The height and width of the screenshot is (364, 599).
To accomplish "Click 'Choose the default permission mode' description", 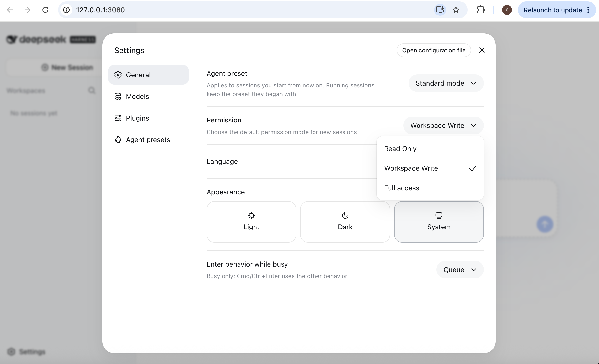I will [x=282, y=132].
